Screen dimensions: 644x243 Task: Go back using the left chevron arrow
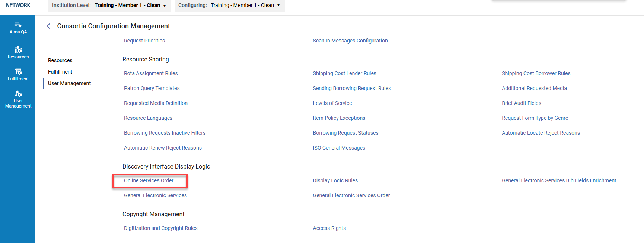[48, 26]
